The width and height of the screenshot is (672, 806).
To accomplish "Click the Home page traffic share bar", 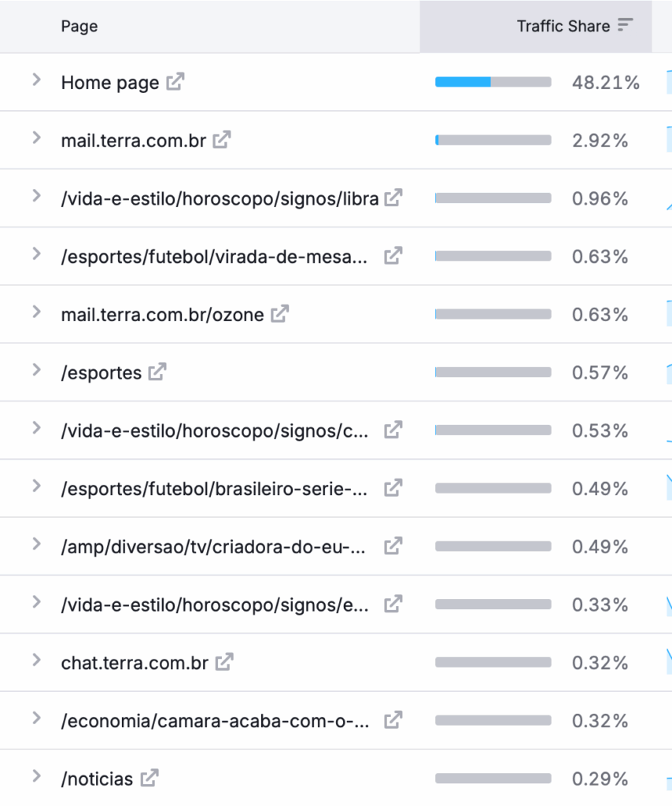I will (x=493, y=82).
